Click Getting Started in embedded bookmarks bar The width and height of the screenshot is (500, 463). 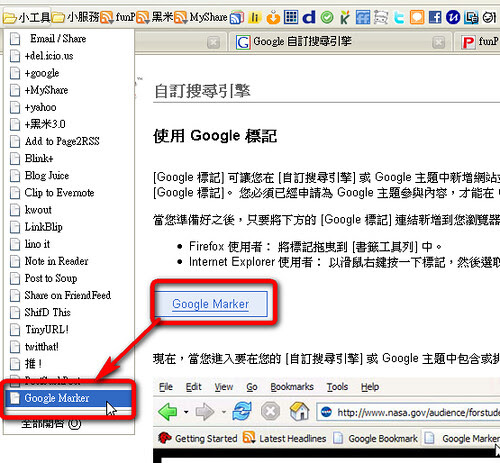[x=197, y=438]
